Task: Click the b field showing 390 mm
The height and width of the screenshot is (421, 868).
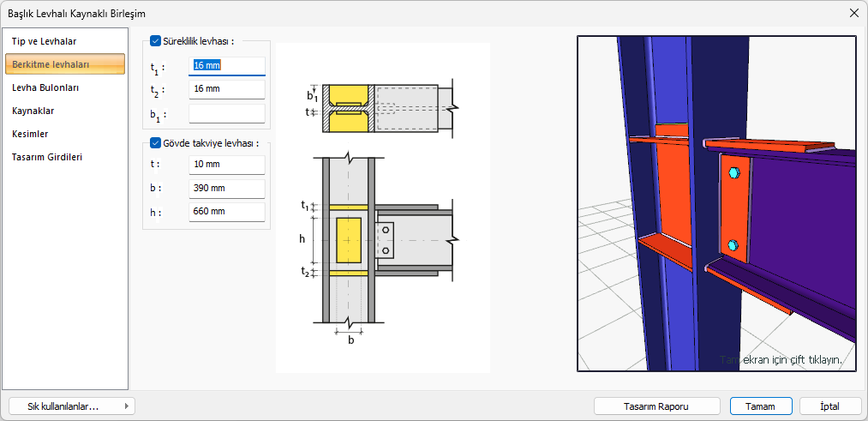Action: 226,188
